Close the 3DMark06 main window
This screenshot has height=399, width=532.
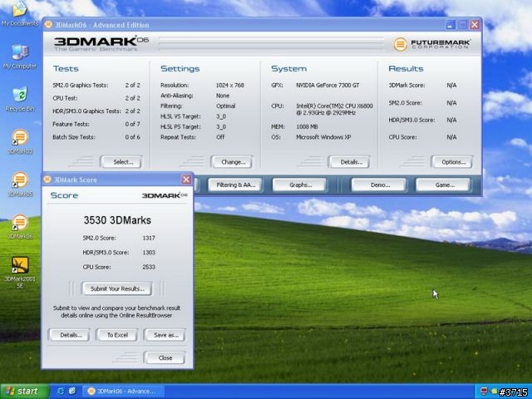(x=475, y=24)
